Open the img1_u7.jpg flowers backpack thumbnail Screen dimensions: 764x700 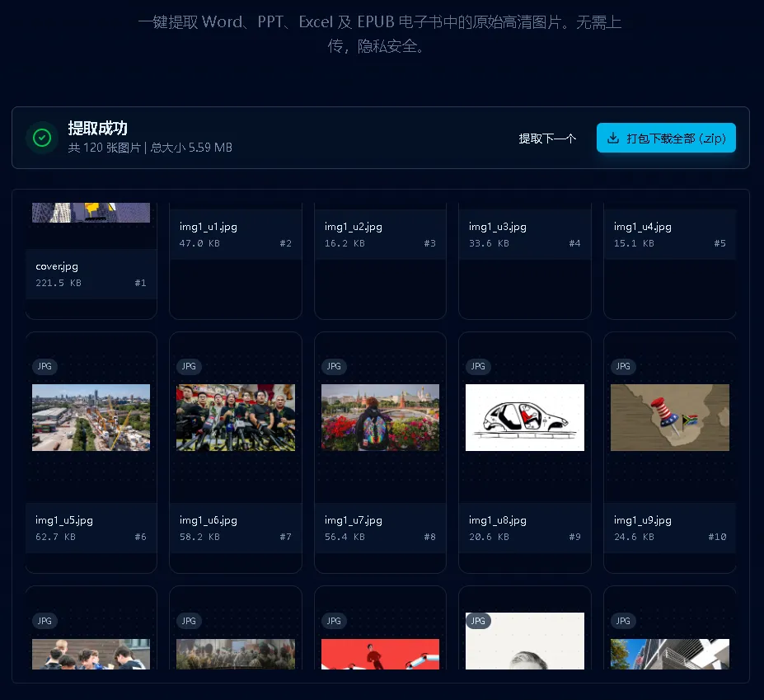pos(380,417)
